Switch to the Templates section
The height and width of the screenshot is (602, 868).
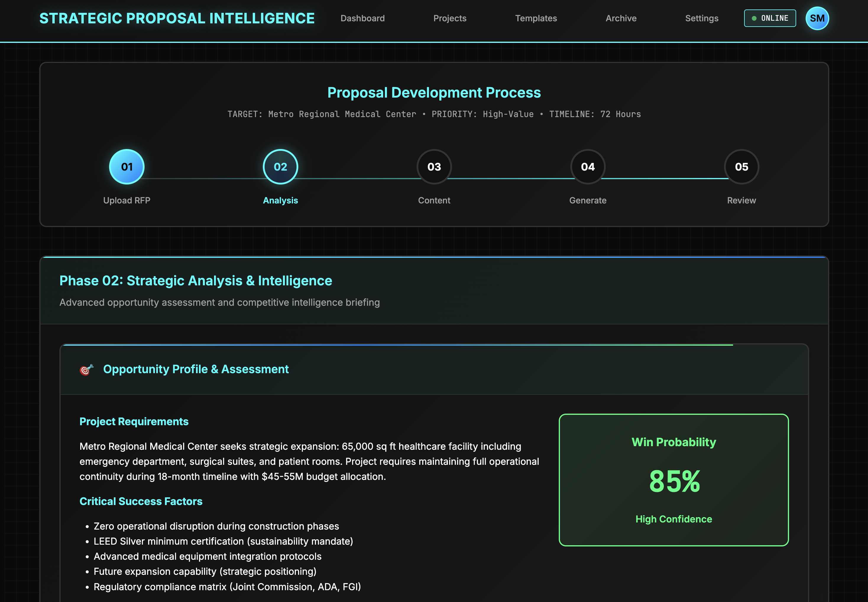pos(536,18)
